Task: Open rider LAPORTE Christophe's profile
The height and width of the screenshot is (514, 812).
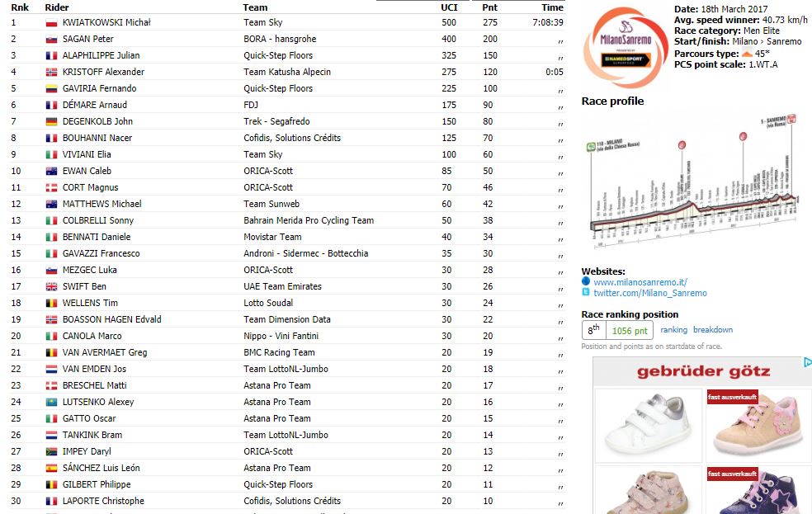Action: tap(103, 501)
